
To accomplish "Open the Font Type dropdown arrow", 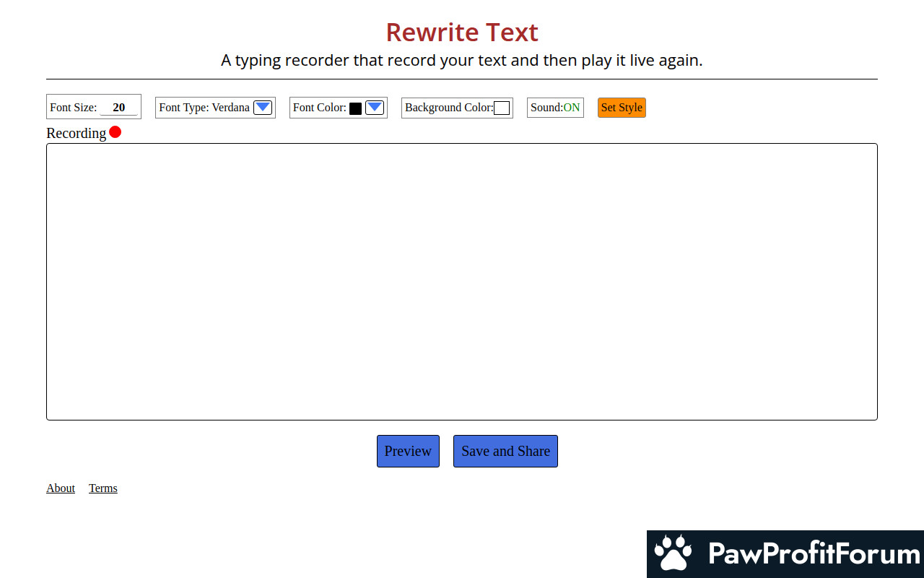I will click(263, 108).
